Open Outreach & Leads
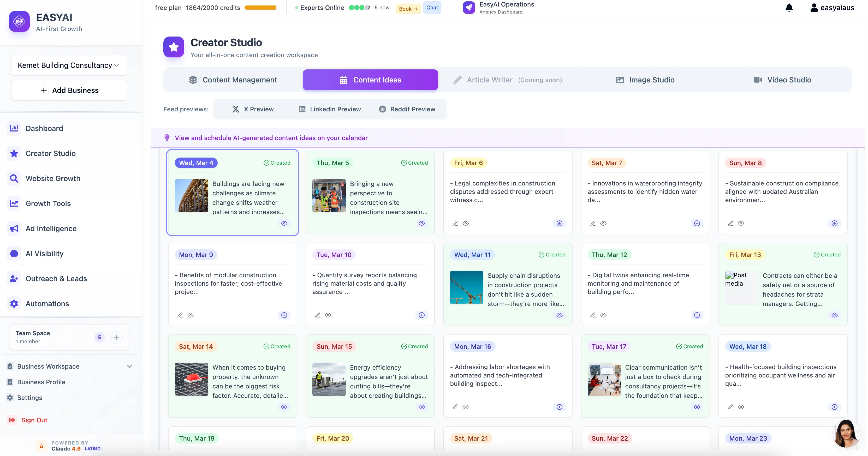This screenshot has height=456, width=868. coord(56,279)
